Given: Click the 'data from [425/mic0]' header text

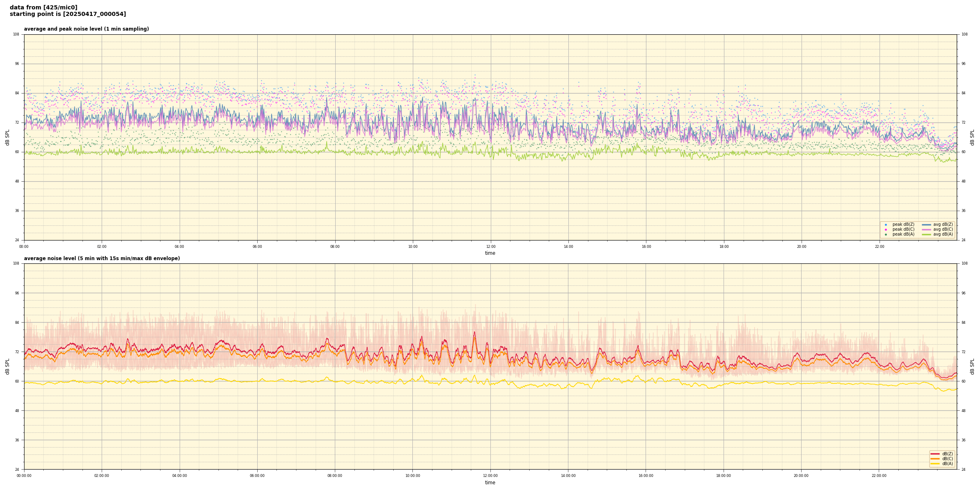Looking at the screenshot, I should coord(43,7).
